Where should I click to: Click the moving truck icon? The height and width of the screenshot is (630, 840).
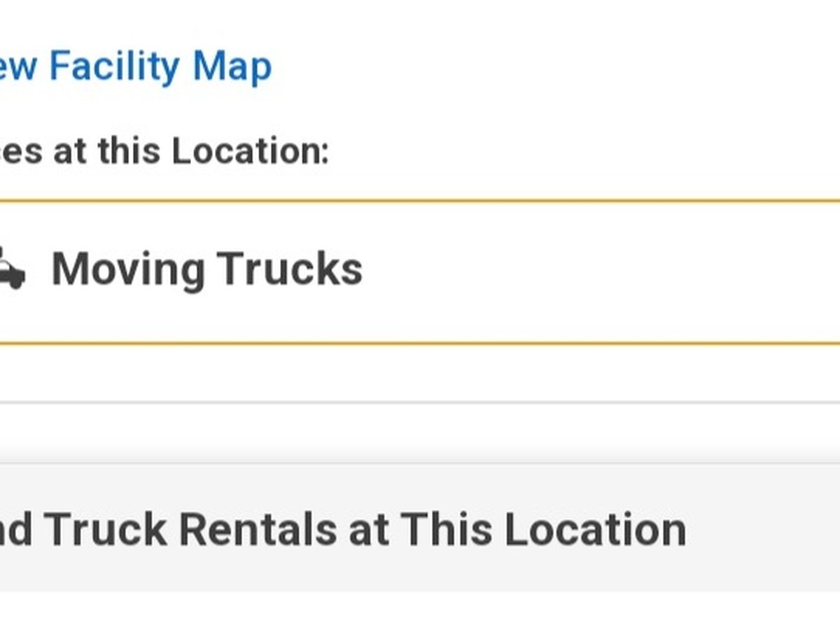[x=10, y=269]
